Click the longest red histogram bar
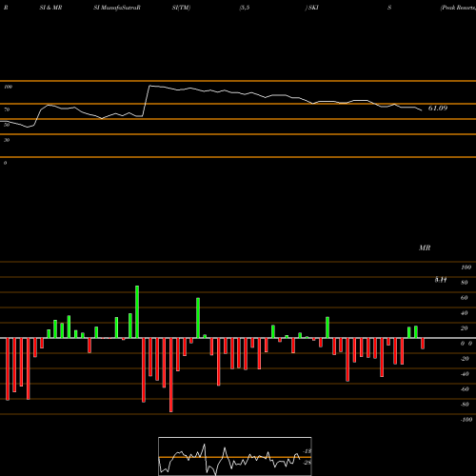 click(x=171, y=375)
